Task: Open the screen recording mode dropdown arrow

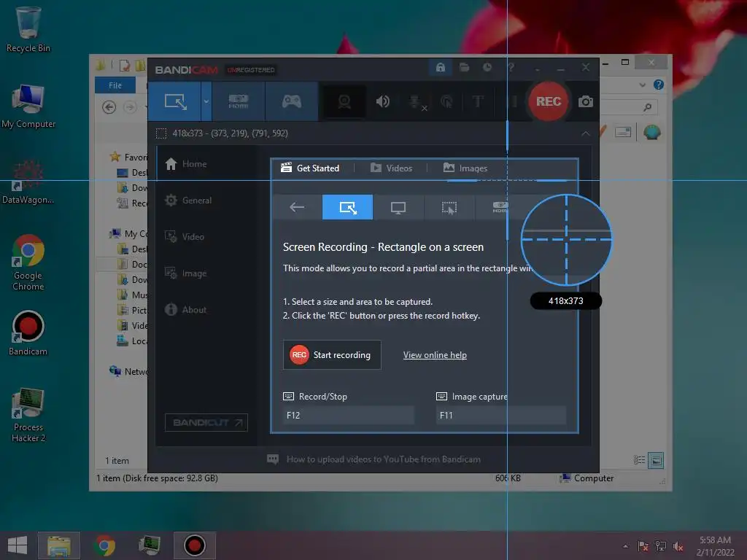Action: pos(206,101)
